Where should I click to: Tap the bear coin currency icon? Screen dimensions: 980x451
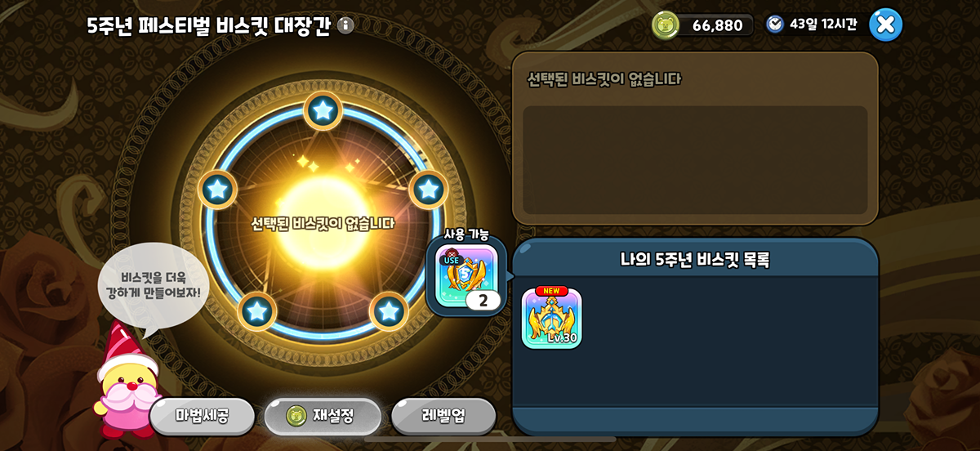(666, 25)
